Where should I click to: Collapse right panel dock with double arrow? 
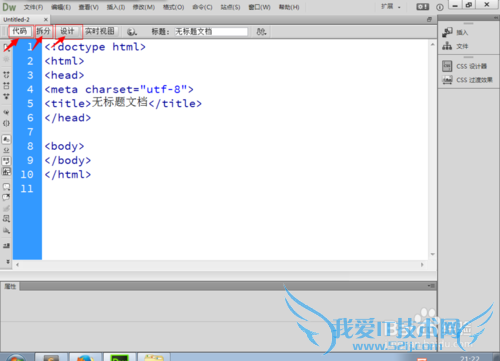tap(496, 18)
